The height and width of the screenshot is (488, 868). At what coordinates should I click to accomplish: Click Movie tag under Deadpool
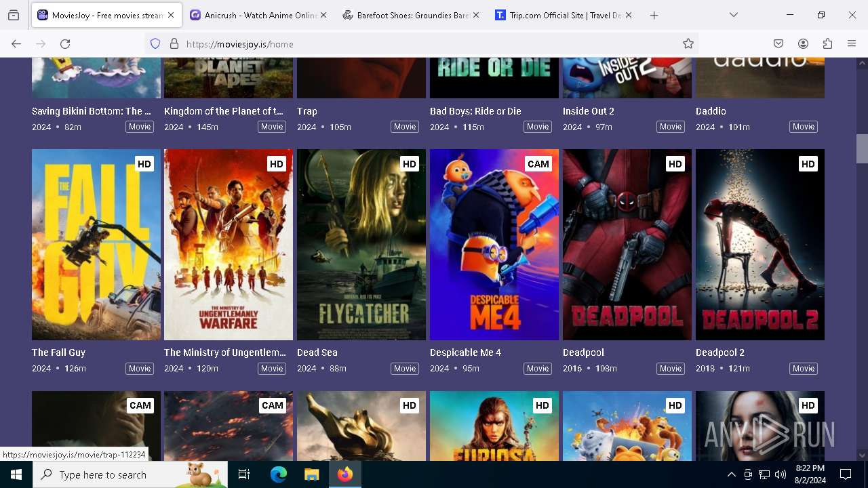[x=671, y=369]
